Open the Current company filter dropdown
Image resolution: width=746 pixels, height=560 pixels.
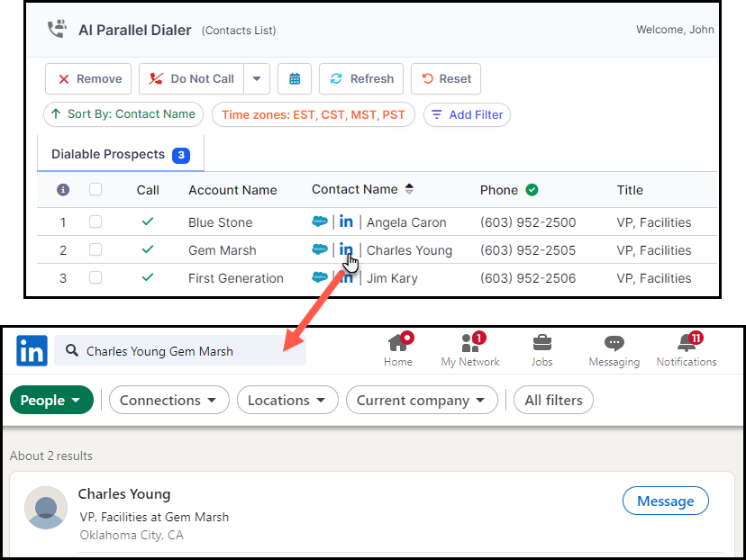pyautogui.click(x=422, y=400)
